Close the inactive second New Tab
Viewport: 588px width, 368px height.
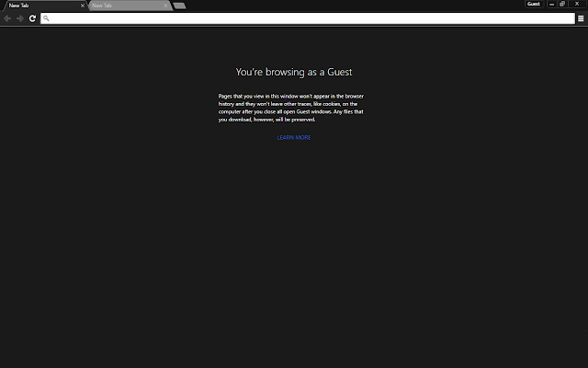coord(164,6)
